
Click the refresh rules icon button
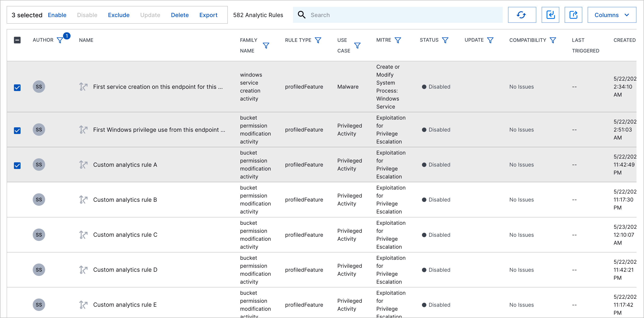pyautogui.click(x=522, y=15)
